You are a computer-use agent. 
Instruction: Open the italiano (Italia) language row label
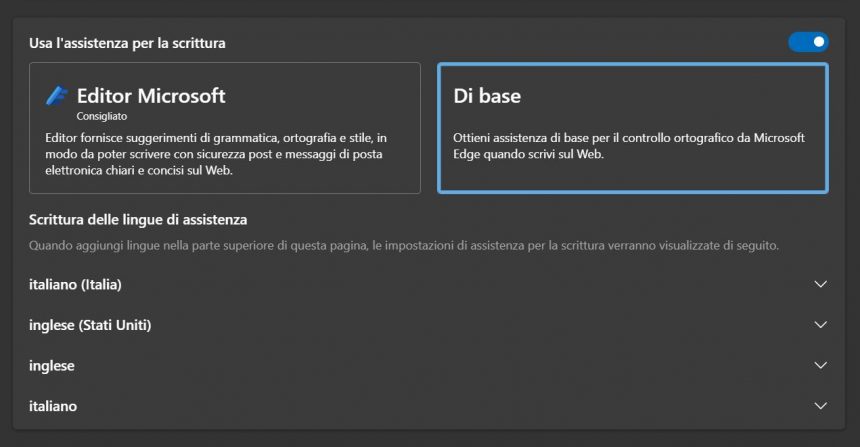pyautogui.click(x=75, y=285)
